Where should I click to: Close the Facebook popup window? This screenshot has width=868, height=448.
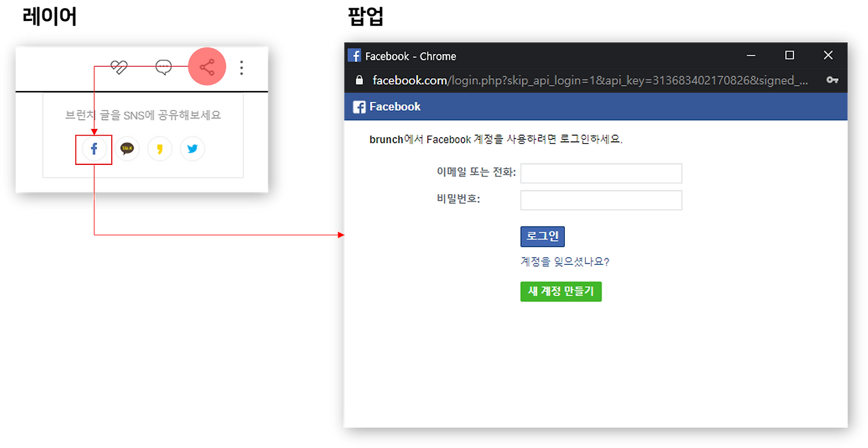[x=828, y=56]
